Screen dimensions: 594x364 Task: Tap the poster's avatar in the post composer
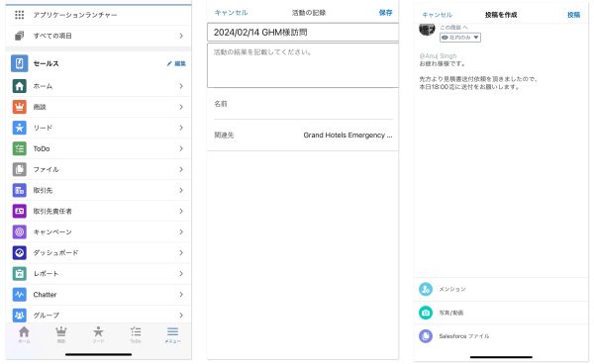427,29
